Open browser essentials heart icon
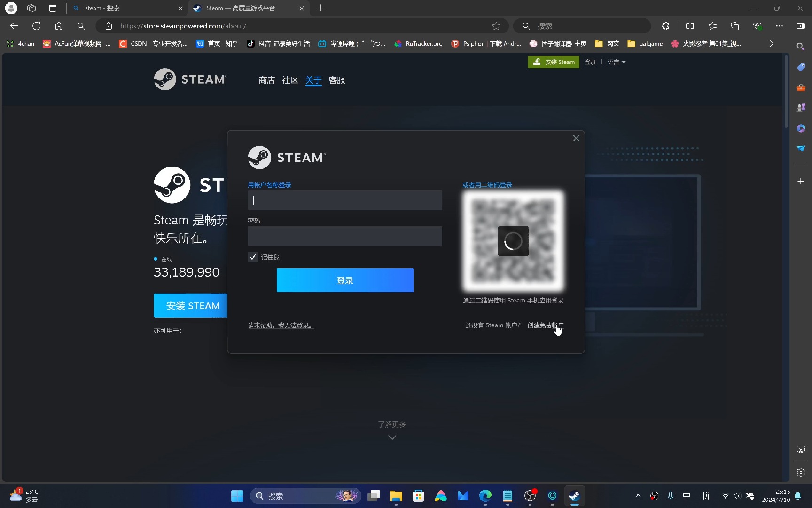The image size is (812, 508). (x=757, y=26)
